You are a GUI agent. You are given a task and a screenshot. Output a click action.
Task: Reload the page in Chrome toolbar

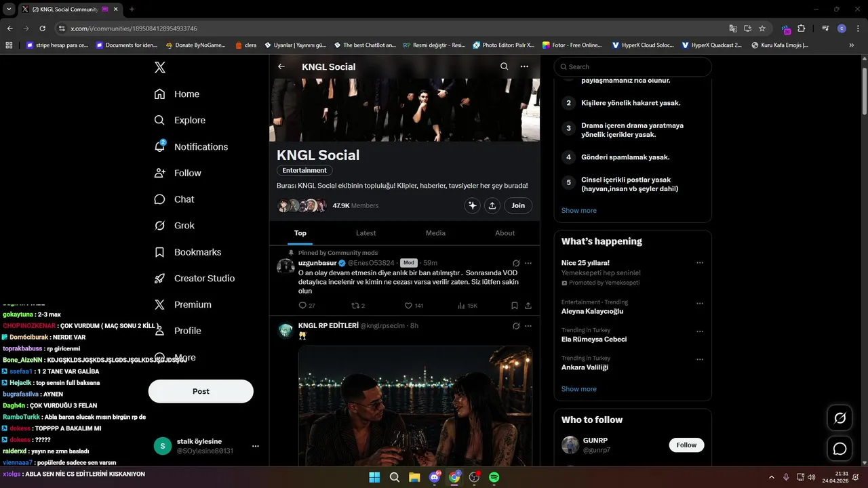click(42, 28)
